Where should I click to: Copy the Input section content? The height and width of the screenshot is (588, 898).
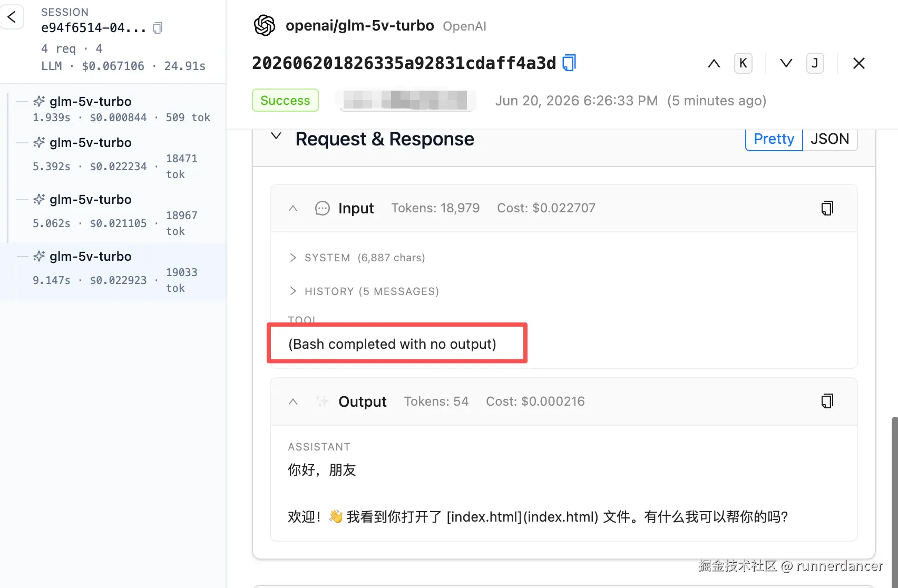pyautogui.click(x=827, y=208)
